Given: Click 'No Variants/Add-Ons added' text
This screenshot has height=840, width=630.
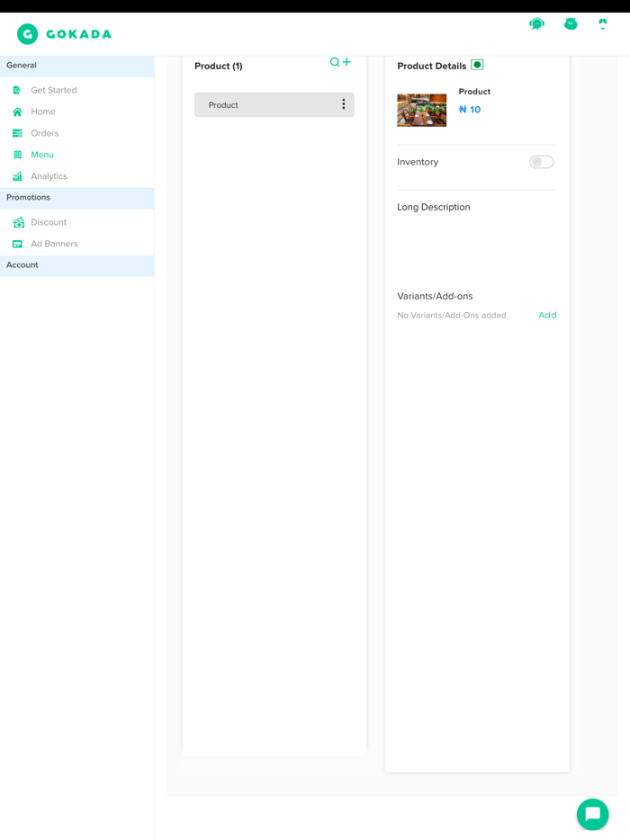Looking at the screenshot, I should [452, 315].
